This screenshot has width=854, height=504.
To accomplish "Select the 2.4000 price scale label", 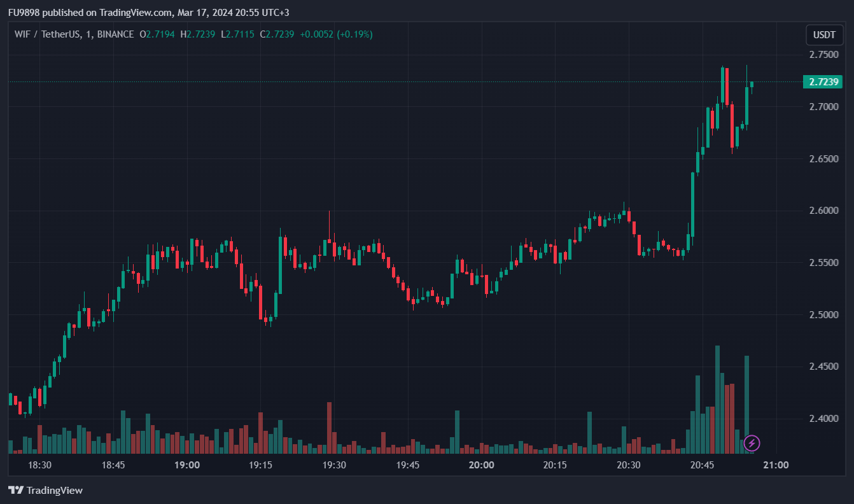I will pos(823,419).
